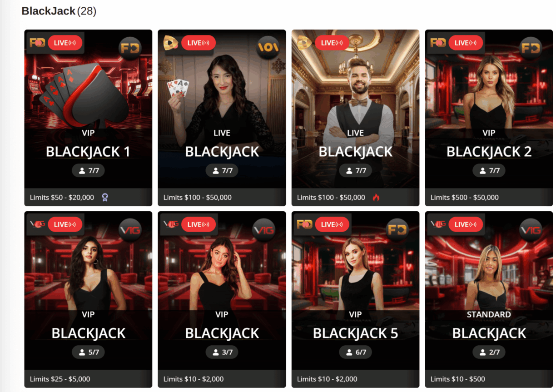Open Standard Blackjack table with $10 - $500 limits

tap(489, 299)
